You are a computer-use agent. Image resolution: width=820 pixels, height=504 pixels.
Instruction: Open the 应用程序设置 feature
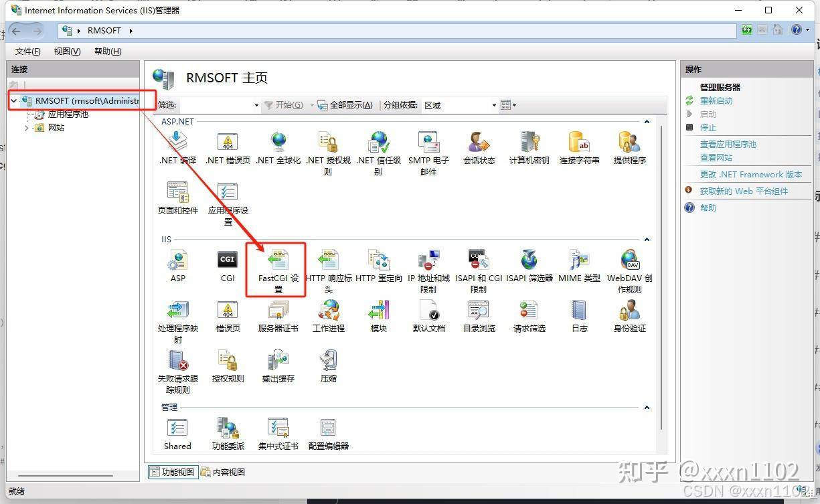tap(228, 203)
